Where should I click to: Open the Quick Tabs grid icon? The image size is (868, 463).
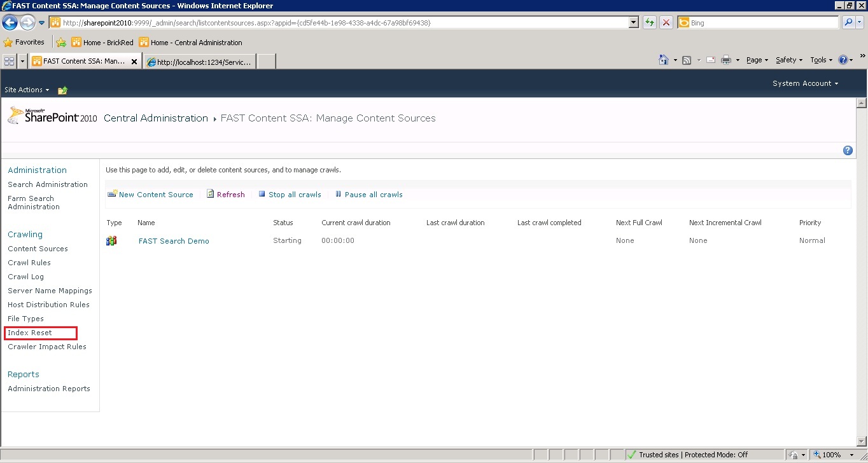(10, 61)
